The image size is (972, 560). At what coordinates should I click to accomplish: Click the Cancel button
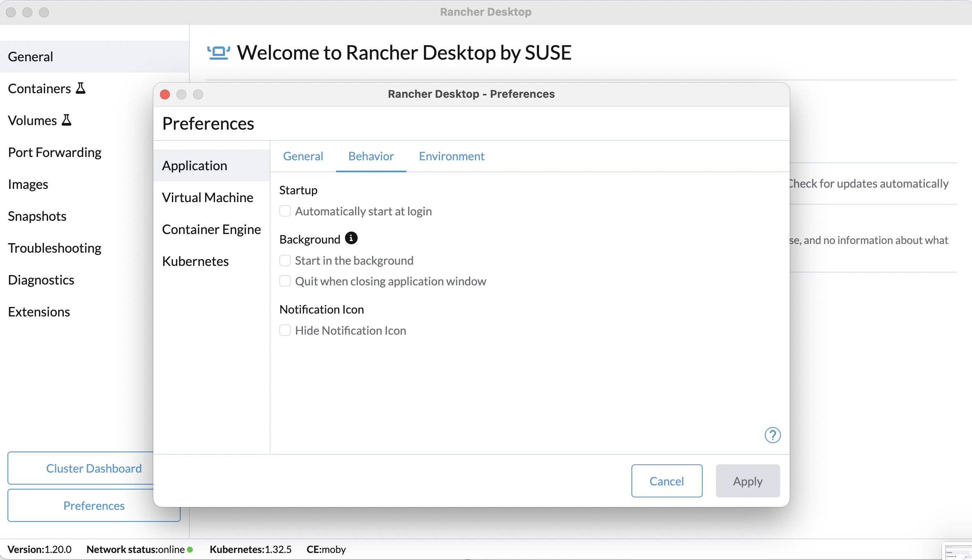[667, 481]
